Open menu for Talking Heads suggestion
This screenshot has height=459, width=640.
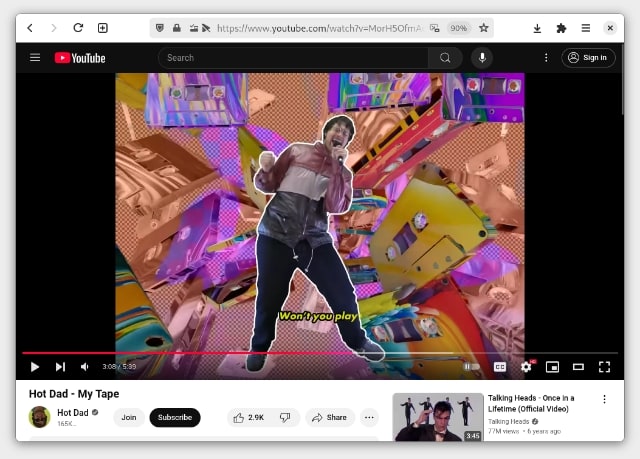(604, 399)
